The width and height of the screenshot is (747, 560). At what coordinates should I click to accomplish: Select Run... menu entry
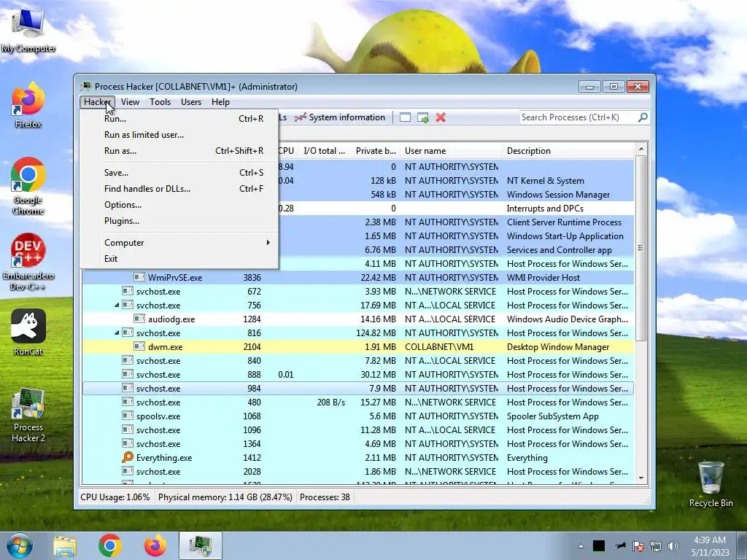tap(179, 119)
